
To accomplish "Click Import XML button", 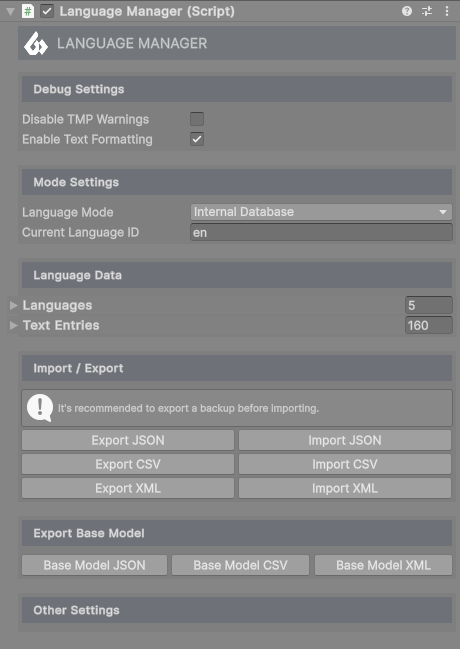I will tap(345, 488).
